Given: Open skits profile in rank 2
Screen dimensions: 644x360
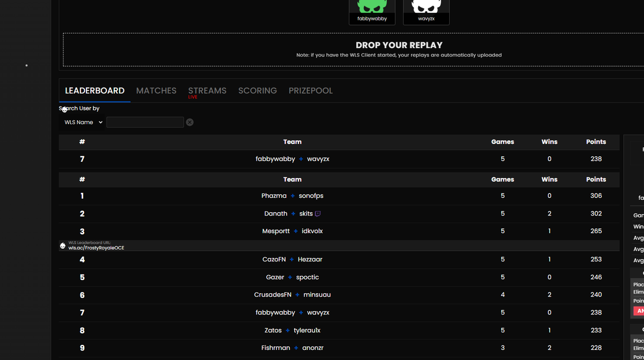Looking at the screenshot, I should pos(306,214).
